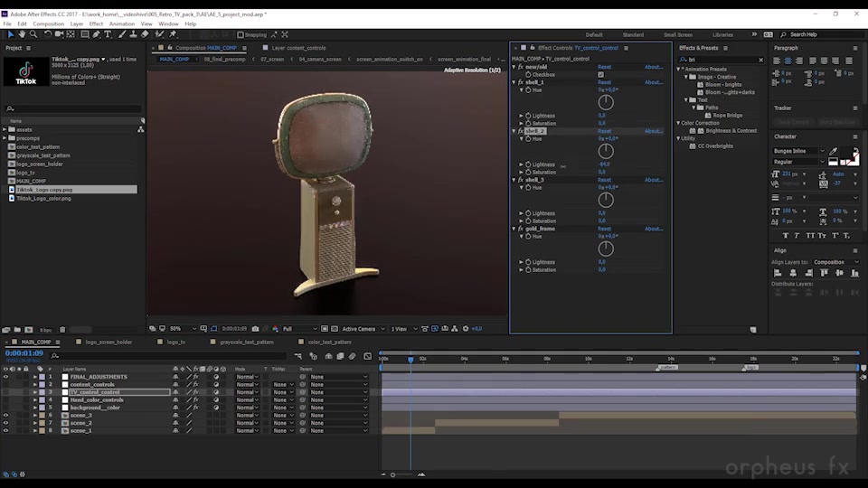Select the Hand tool in toolbar
The height and width of the screenshot is (488, 868).
(22, 34)
